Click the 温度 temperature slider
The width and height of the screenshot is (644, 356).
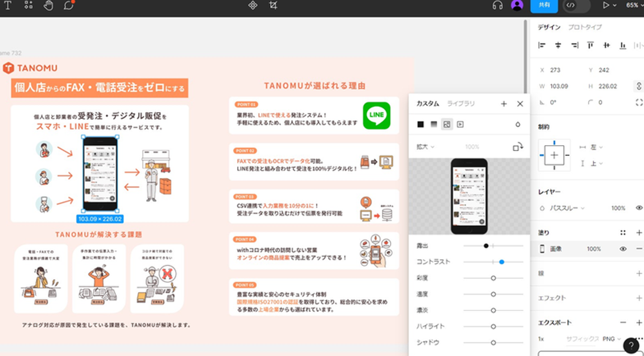(x=493, y=294)
